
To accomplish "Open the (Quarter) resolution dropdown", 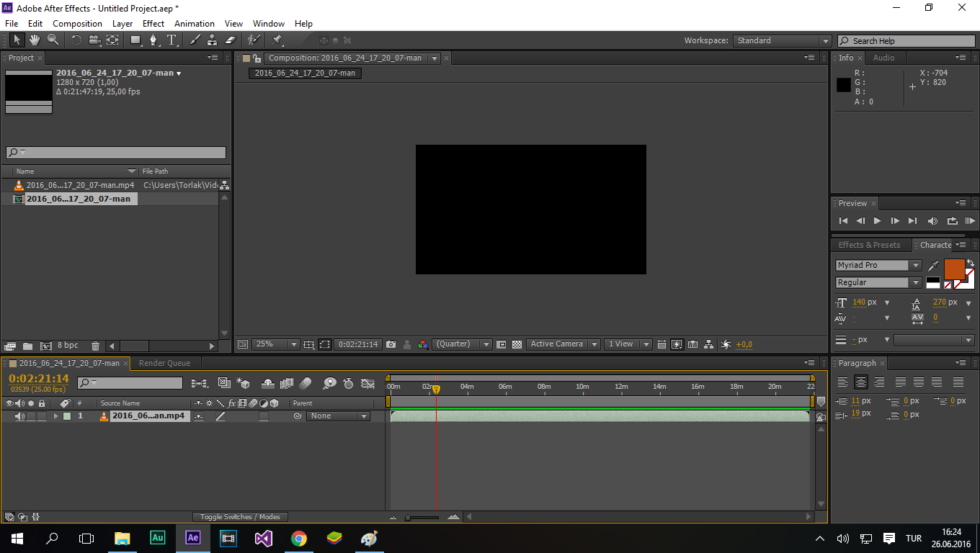I will coord(462,344).
